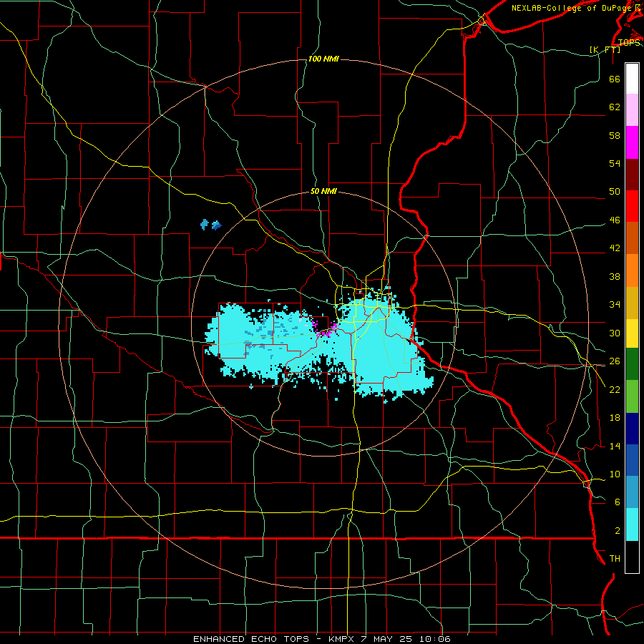Click legend value "54"
Viewport: 644px width, 644px height.
[615, 163]
